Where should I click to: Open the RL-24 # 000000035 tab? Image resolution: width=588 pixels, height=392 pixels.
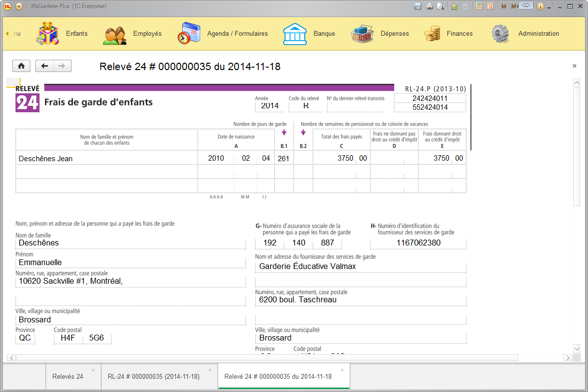click(154, 376)
